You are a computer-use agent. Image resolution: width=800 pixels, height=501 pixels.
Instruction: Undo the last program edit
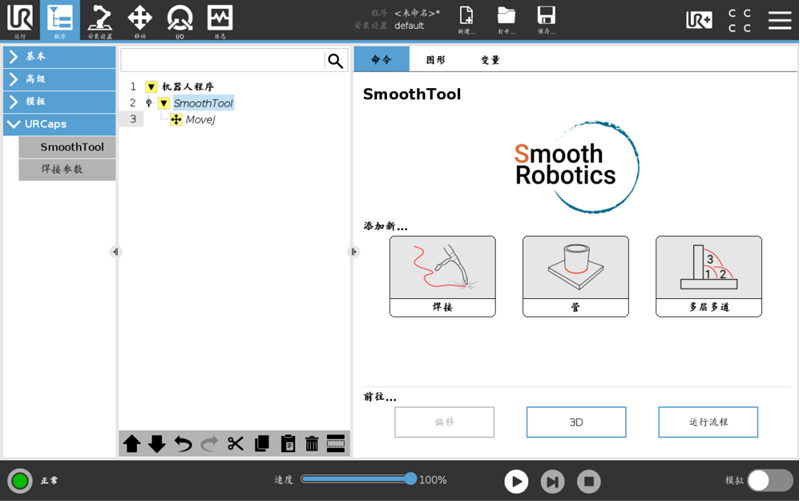183,444
